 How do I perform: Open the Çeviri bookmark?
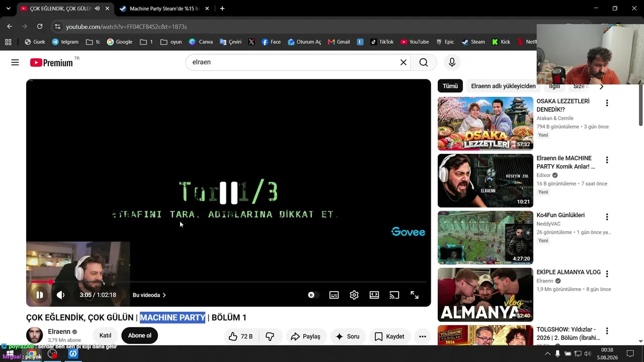click(x=230, y=42)
